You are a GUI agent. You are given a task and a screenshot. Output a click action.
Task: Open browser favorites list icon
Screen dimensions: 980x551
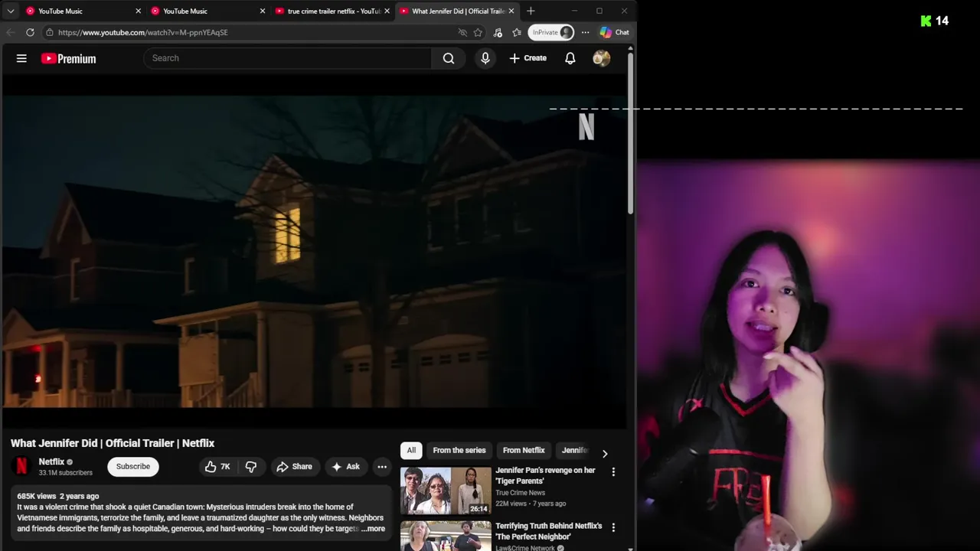pos(517,32)
